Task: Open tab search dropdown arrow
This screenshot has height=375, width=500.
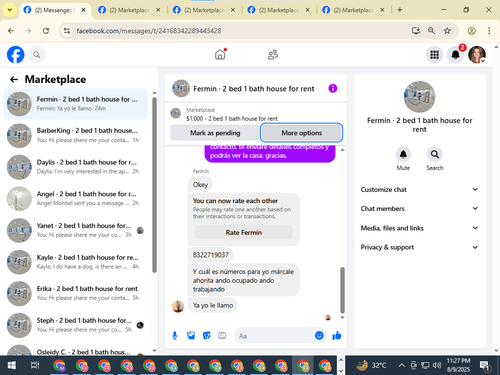Action: (x=10, y=10)
